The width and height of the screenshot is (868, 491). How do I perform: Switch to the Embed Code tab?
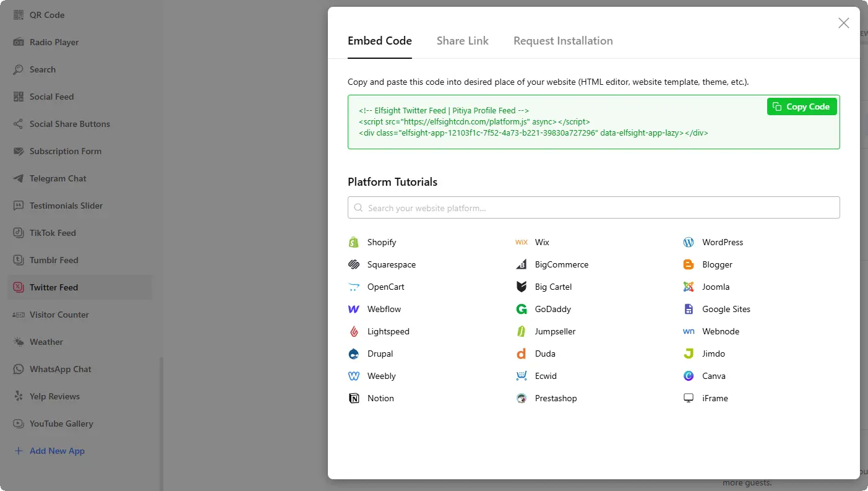(x=380, y=41)
